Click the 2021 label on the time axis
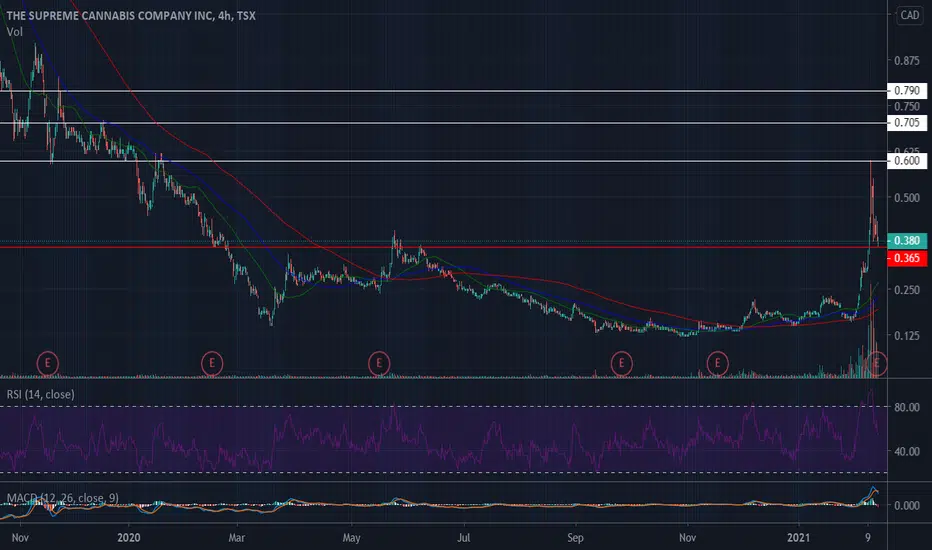The image size is (932, 550). tap(798, 538)
